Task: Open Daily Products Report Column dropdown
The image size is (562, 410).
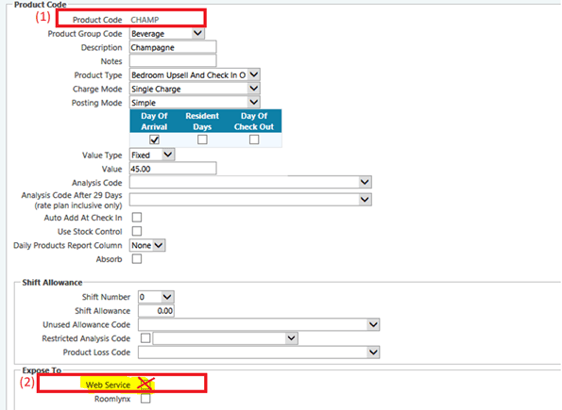Action: coord(147,245)
